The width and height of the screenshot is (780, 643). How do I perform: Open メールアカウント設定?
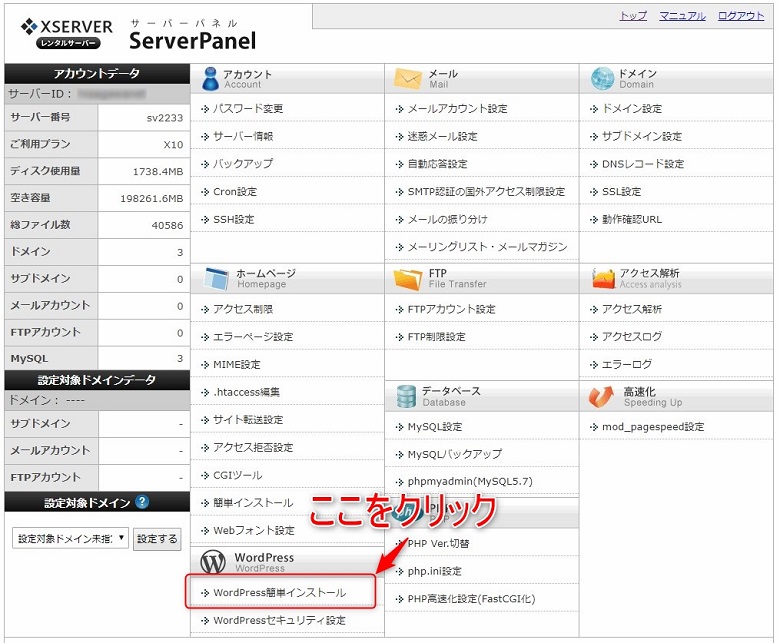pos(458,108)
